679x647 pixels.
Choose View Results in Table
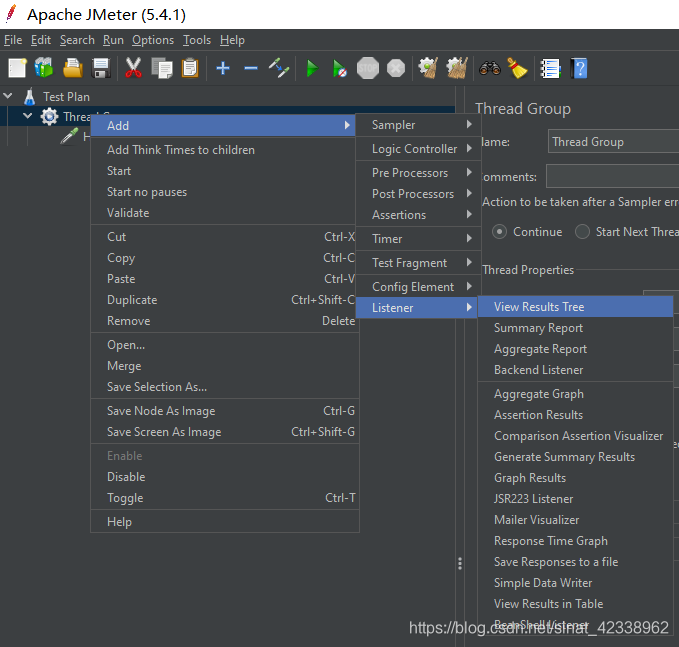575,604
